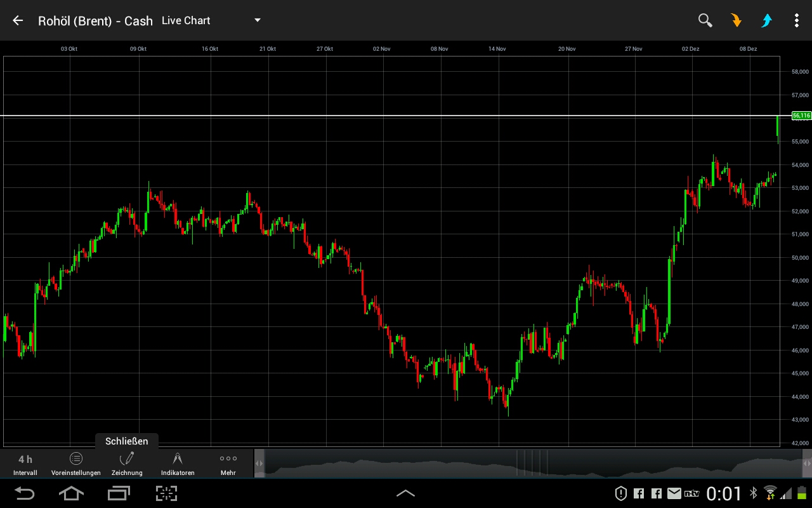Image resolution: width=812 pixels, height=508 pixels.
Task: Tap the Facebook notification icon
Action: tap(639, 493)
